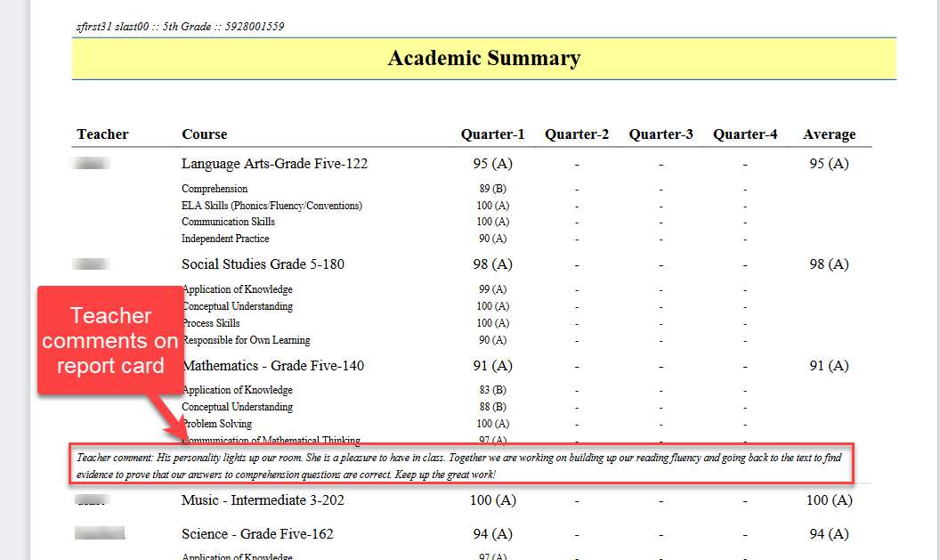Click the Quarter-3 column header
This screenshot has width=940, height=560.
click(660, 134)
